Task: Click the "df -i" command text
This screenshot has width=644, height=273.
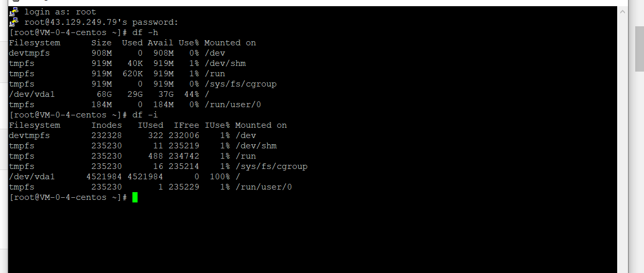Action: click(x=145, y=115)
